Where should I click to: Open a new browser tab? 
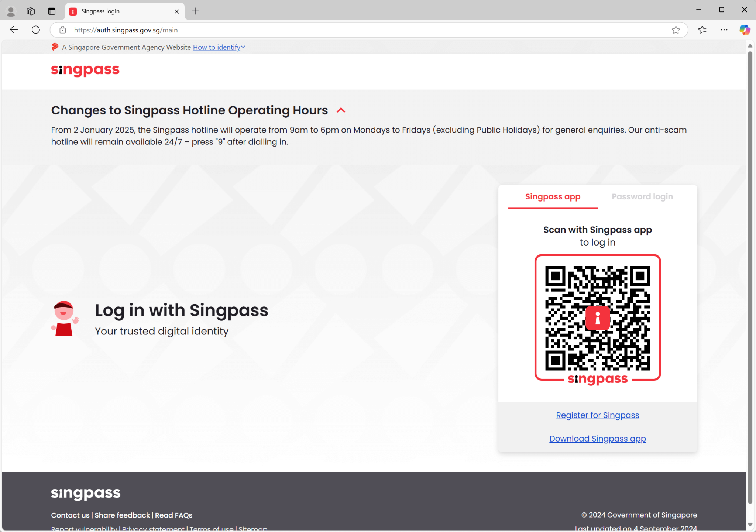tap(195, 11)
